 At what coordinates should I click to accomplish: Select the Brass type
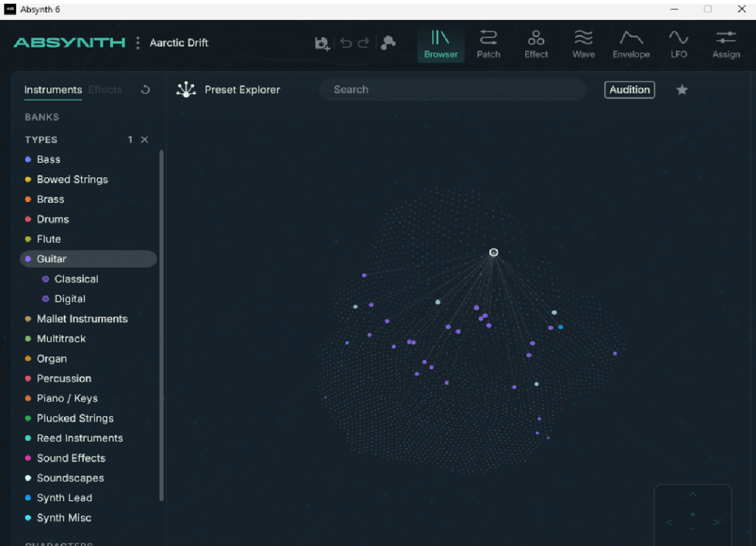89,199
